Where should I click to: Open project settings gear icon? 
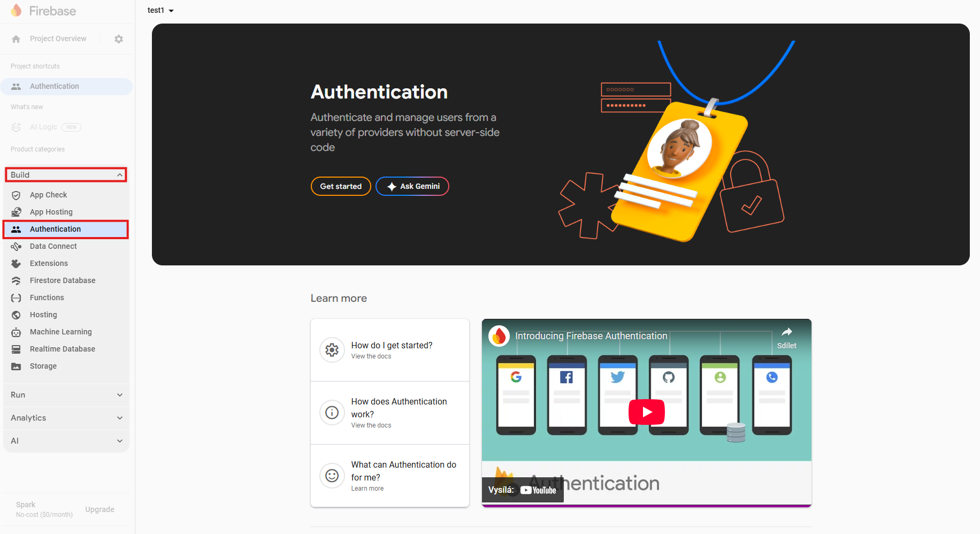tap(119, 39)
